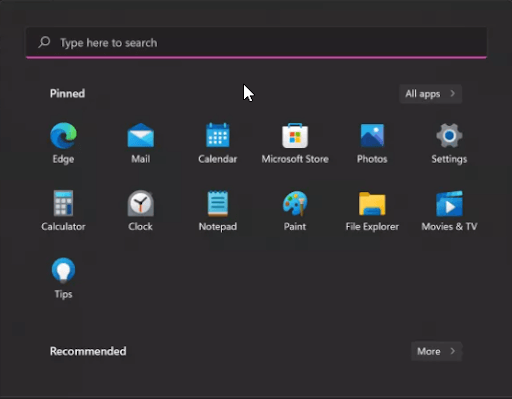Open Settings from pinned apps
This screenshot has width=512, height=399.
tap(449, 143)
